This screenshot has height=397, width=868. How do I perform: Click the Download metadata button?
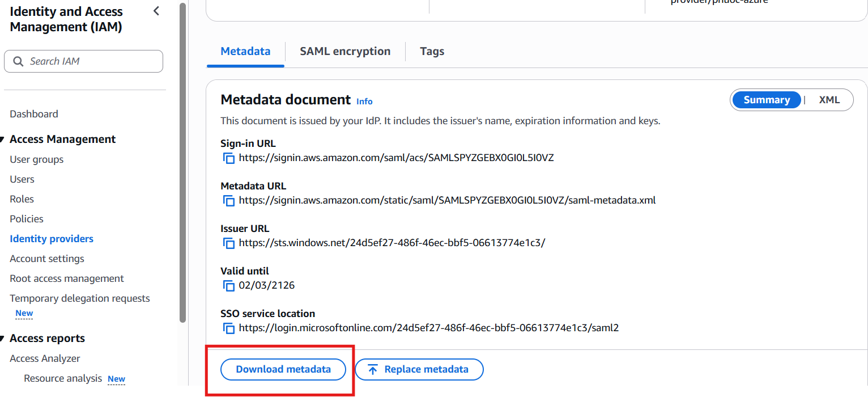tap(283, 369)
